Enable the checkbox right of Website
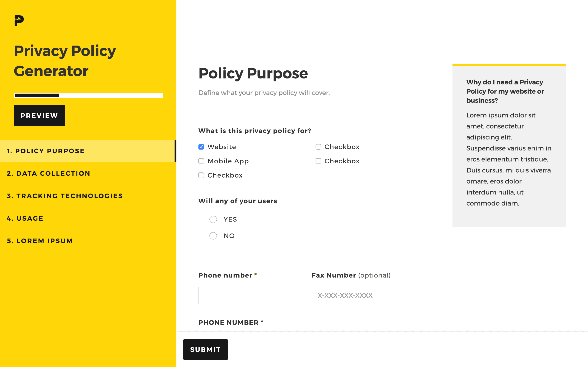588x367 pixels. 318,147
